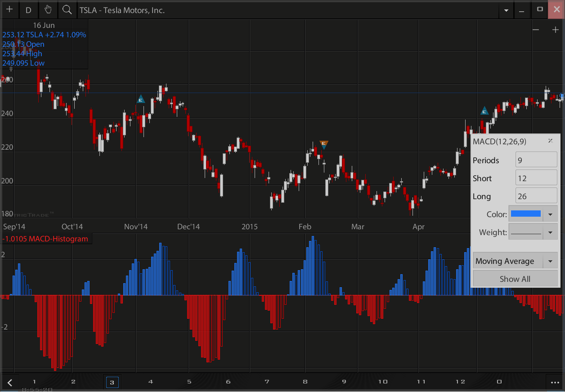Switch to page tab 10

(383, 382)
